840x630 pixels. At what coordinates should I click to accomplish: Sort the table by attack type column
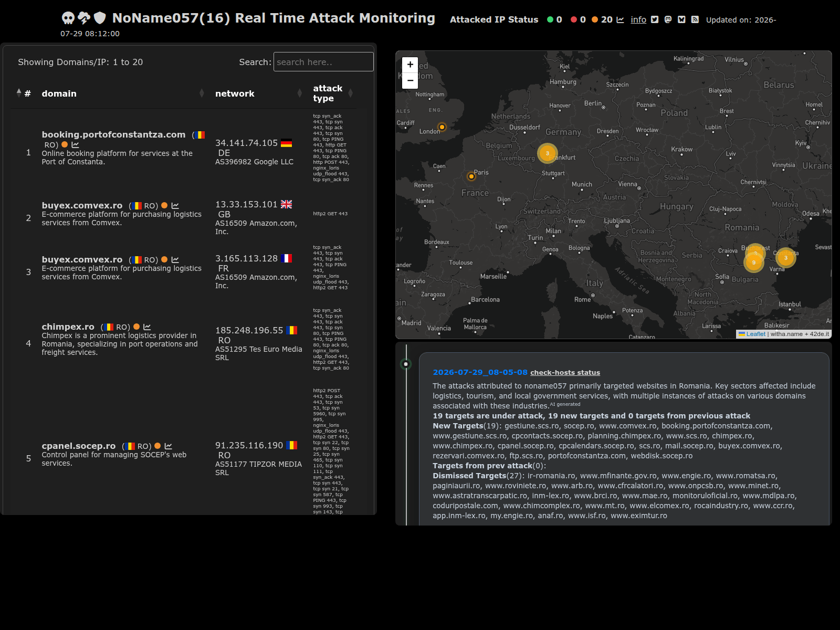pos(333,93)
